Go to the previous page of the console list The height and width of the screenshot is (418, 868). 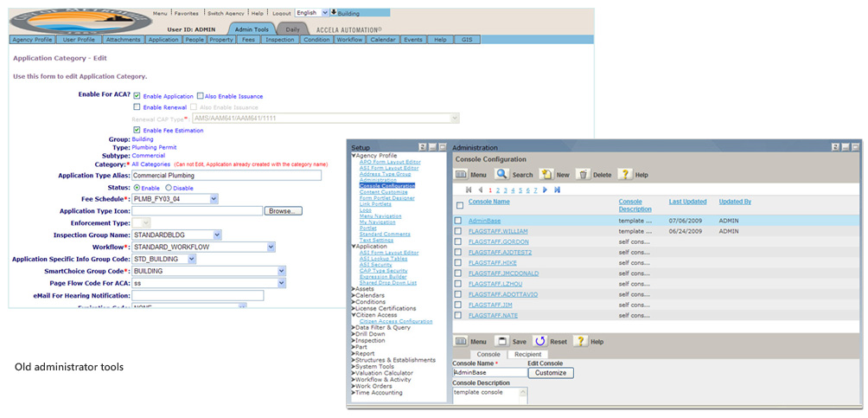point(481,190)
